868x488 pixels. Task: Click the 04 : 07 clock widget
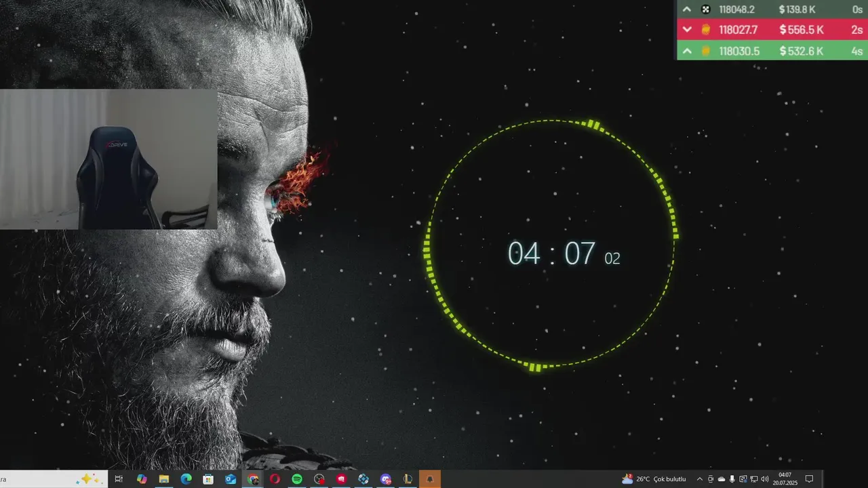pyautogui.click(x=564, y=253)
